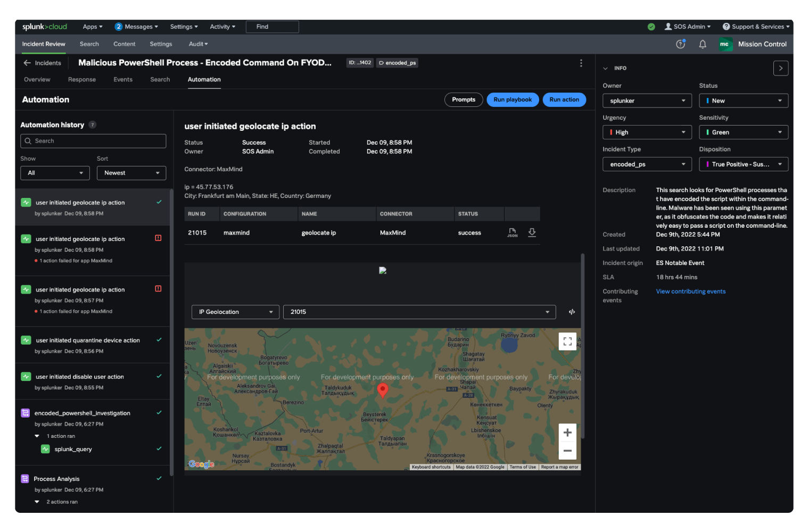Click the notifications bell icon

coord(703,44)
